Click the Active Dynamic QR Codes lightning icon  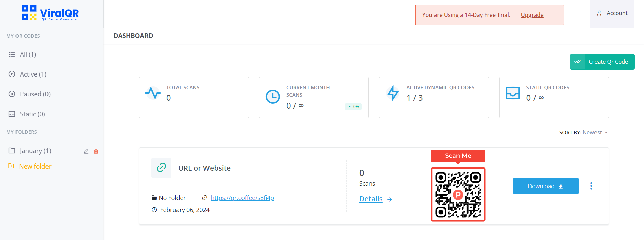(x=393, y=93)
